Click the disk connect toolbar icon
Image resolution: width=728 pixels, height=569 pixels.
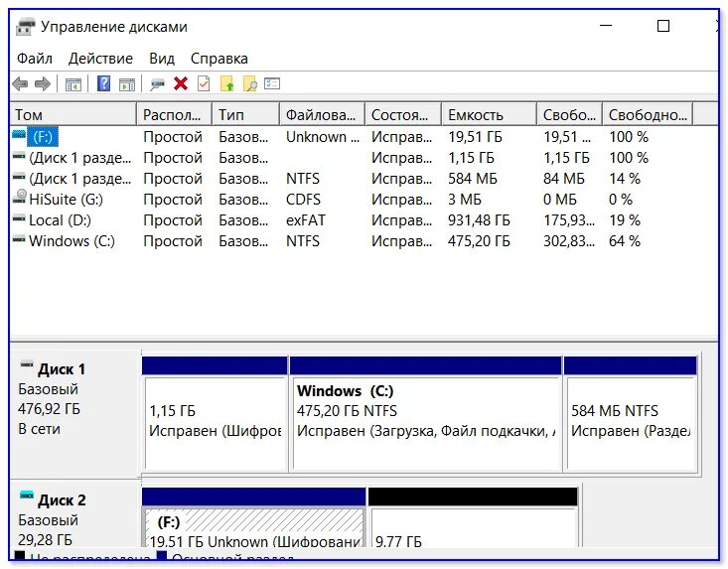click(x=157, y=84)
